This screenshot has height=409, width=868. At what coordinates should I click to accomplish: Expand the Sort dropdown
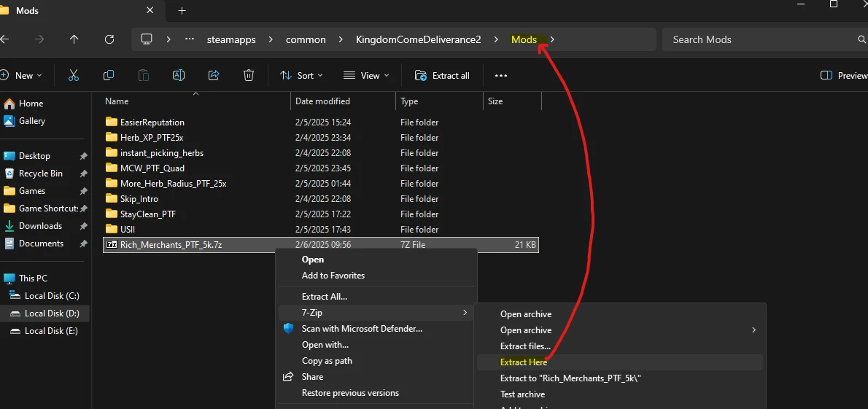coord(302,75)
